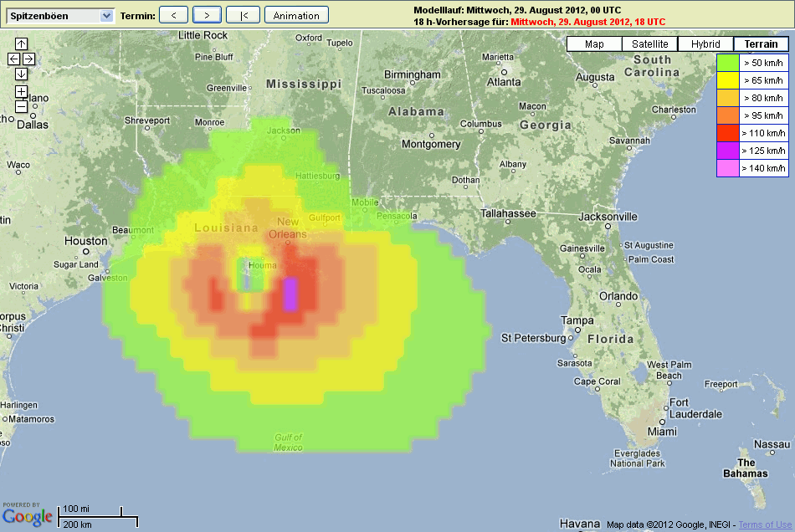Open the Spitzenböen parameter dropdown
This screenshot has height=532, width=795.
(x=59, y=15)
